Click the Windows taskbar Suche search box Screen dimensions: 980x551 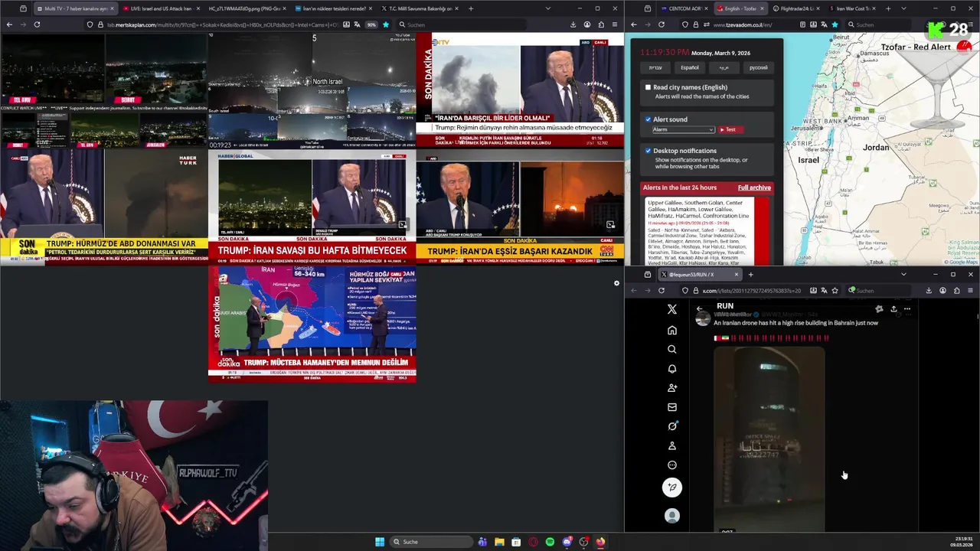(430, 542)
